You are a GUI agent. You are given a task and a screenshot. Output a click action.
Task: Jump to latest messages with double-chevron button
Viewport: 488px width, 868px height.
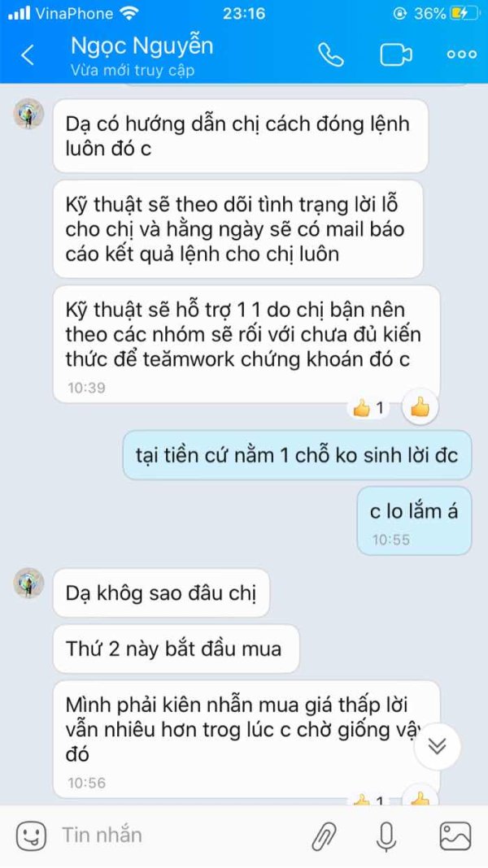point(438,746)
